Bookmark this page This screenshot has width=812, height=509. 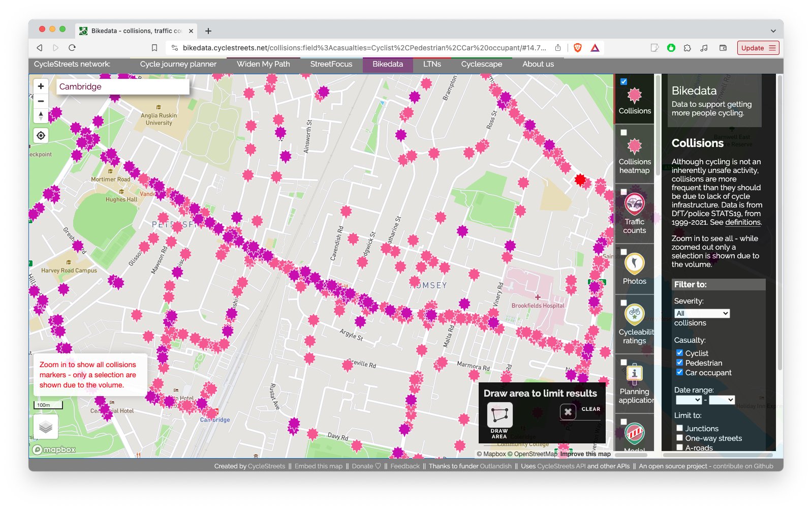pos(154,48)
